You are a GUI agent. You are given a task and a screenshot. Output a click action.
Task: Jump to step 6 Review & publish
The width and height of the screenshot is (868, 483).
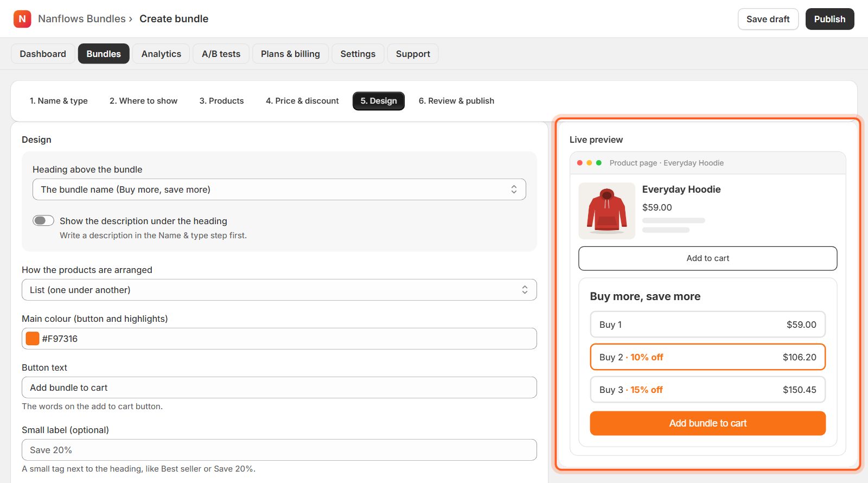click(x=456, y=101)
